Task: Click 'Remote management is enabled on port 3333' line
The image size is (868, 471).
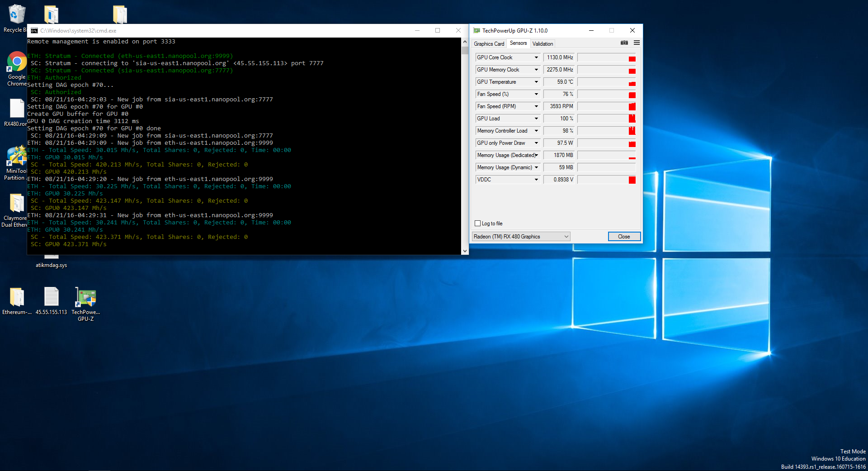Action: (x=101, y=42)
